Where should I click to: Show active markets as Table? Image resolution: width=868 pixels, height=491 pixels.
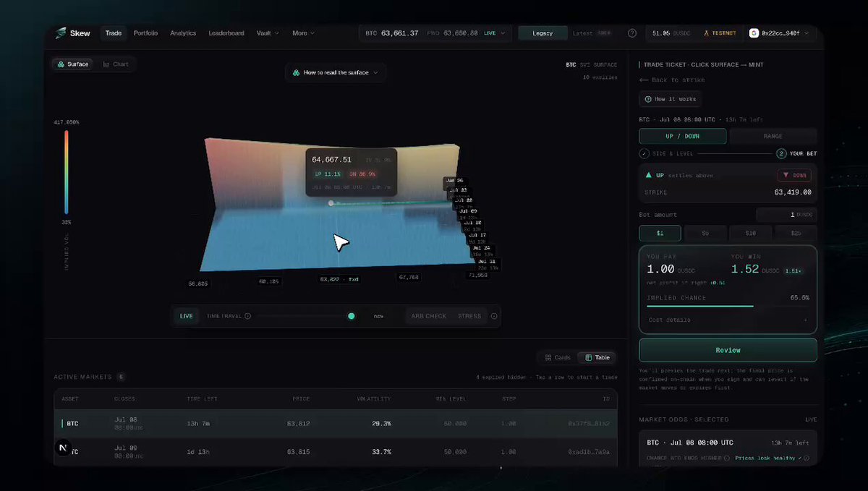tap(597, 357)
